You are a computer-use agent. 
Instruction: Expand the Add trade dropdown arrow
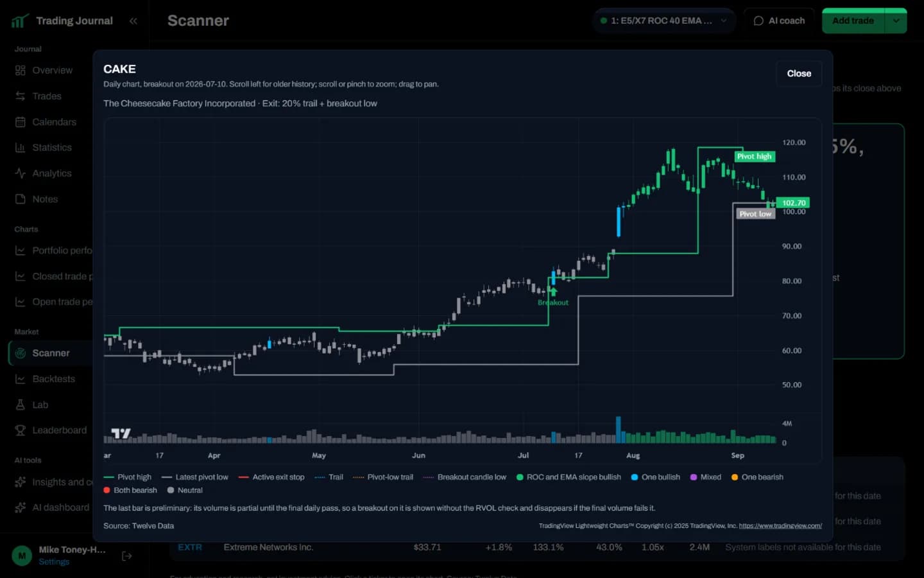(x=896, y=21)
